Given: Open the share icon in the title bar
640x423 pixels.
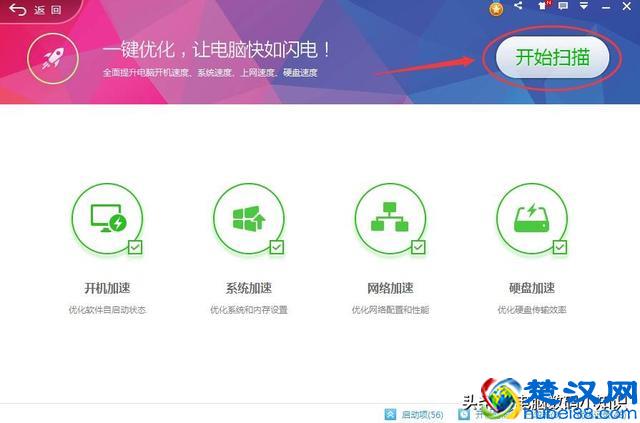Looking at the screenshot, I should [518, 6].
